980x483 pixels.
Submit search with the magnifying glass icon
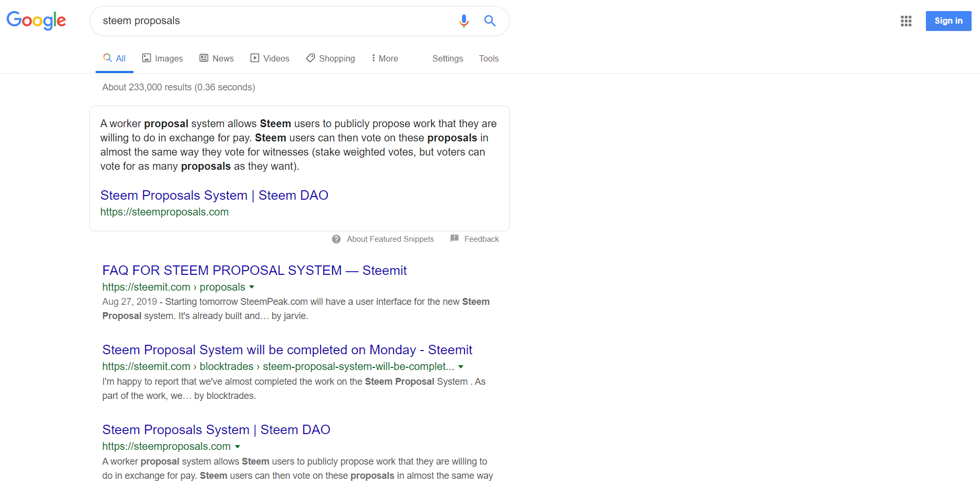[x=490, y=21]
